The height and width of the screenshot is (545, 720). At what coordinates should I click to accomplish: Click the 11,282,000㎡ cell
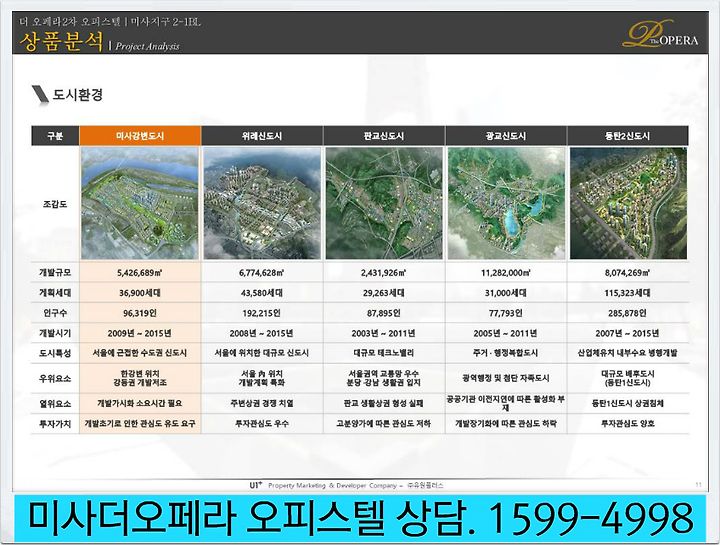pos(506,273)
